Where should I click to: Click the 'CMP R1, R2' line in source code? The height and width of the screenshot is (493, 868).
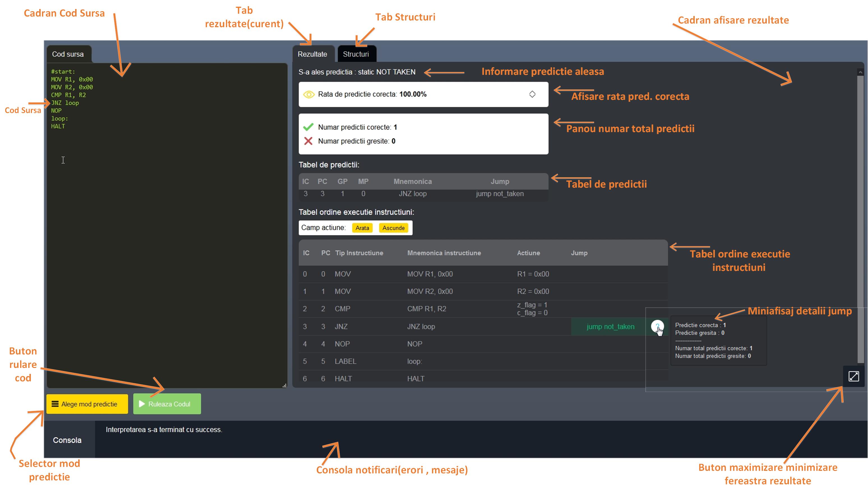68,95
